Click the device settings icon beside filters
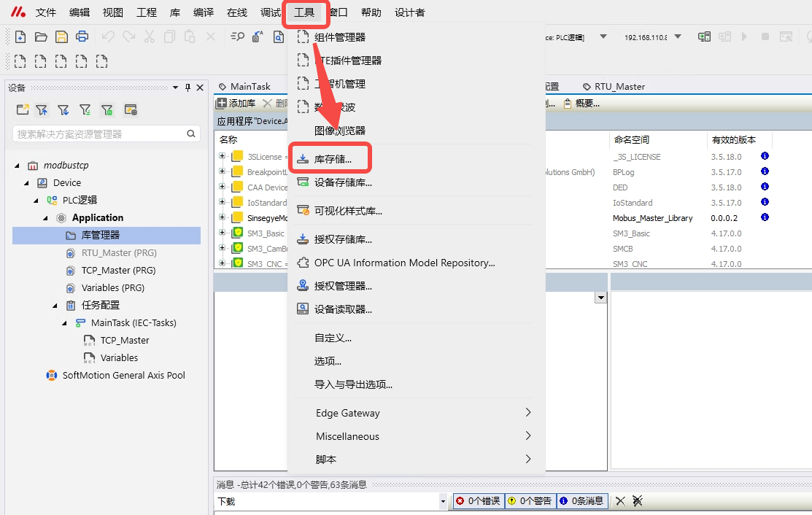 pyautogui.click(x=131, y=109)
